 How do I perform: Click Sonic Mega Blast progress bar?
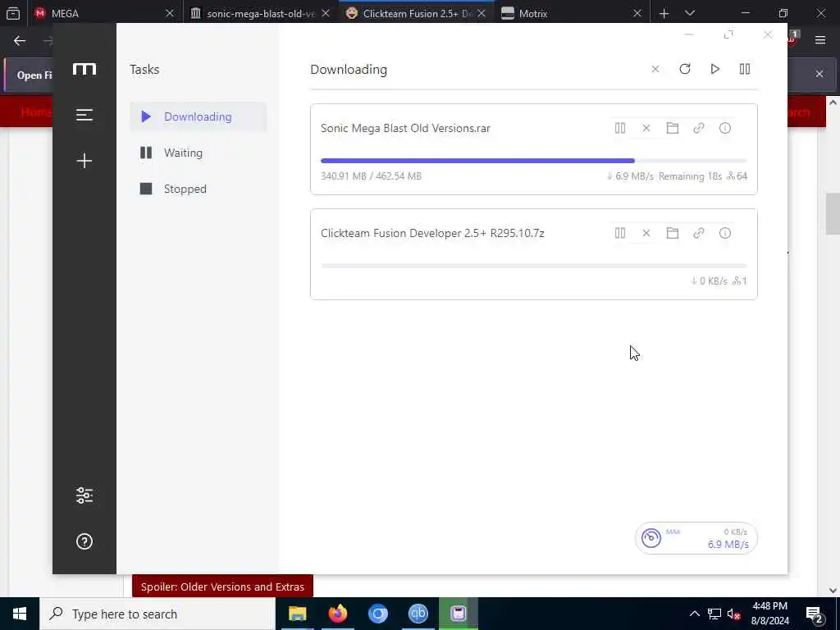[533, 161]
